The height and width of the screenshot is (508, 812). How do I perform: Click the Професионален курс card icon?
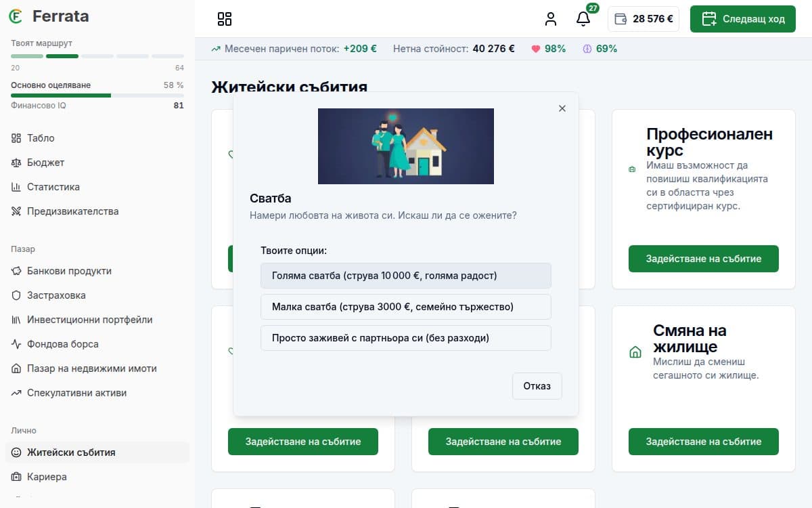click(632, 169)
